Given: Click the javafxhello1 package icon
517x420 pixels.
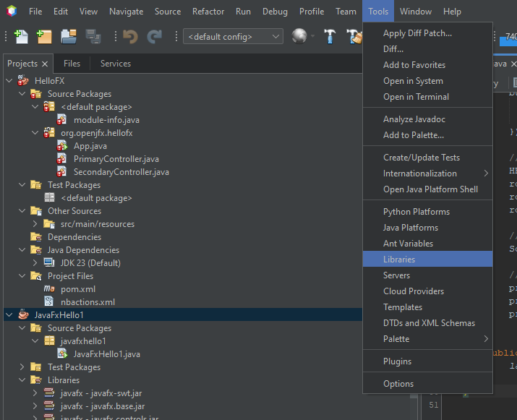Looking at the screenshot, I should pyautogui.click(x=49, y=340).
